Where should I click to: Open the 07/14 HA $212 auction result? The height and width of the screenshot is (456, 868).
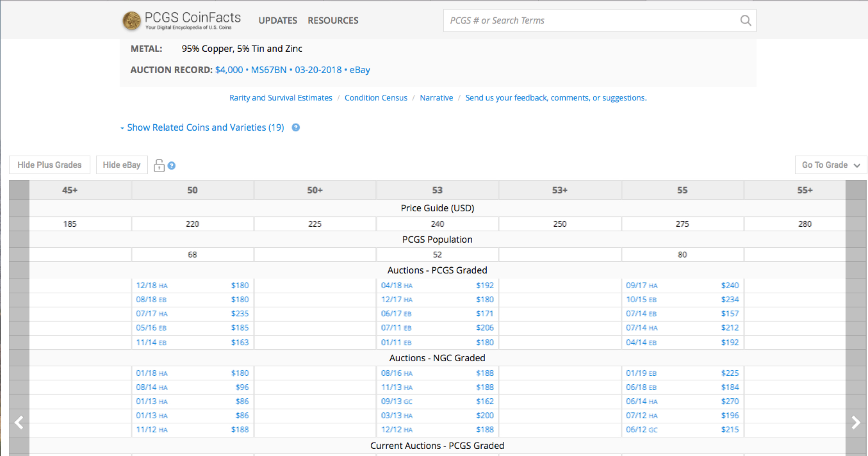click(682, 327)
